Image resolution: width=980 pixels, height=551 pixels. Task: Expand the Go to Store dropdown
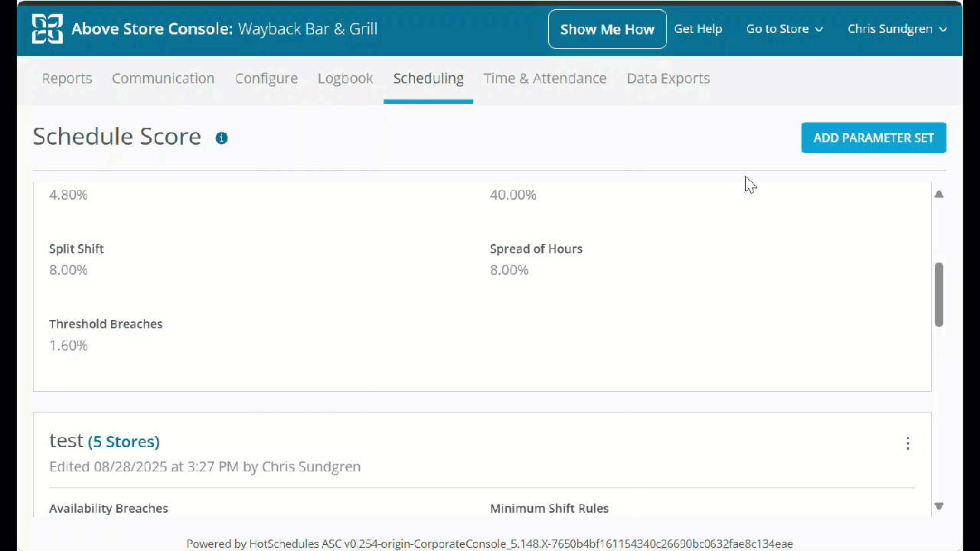784,29
